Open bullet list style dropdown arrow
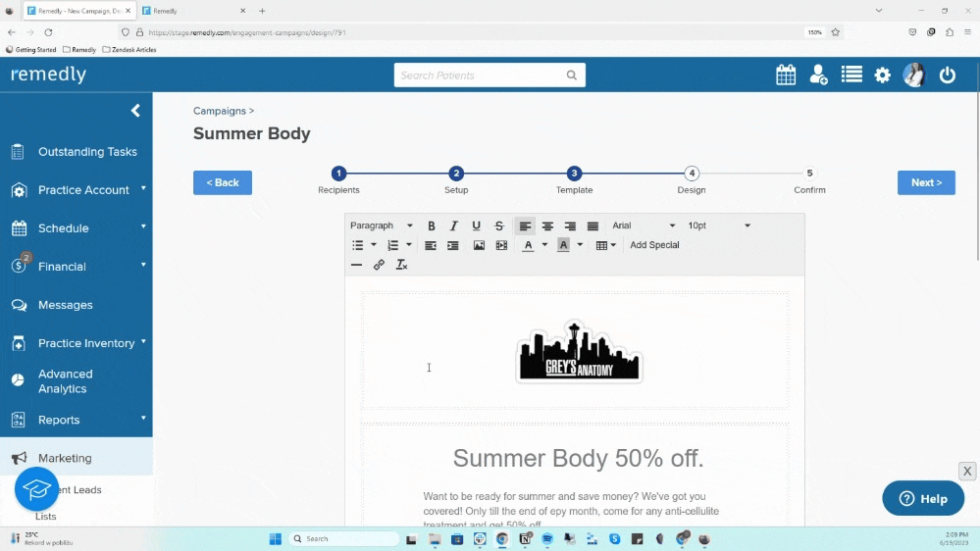Screen dimensions: 980x551 coord(374,245)
